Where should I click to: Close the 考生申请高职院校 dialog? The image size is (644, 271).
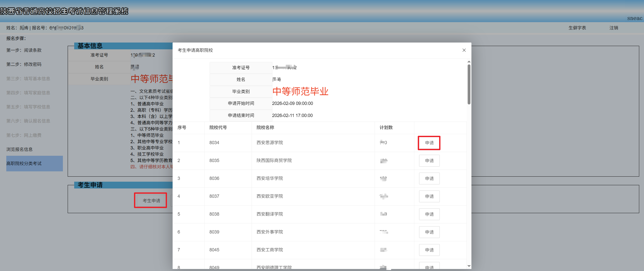464,50
